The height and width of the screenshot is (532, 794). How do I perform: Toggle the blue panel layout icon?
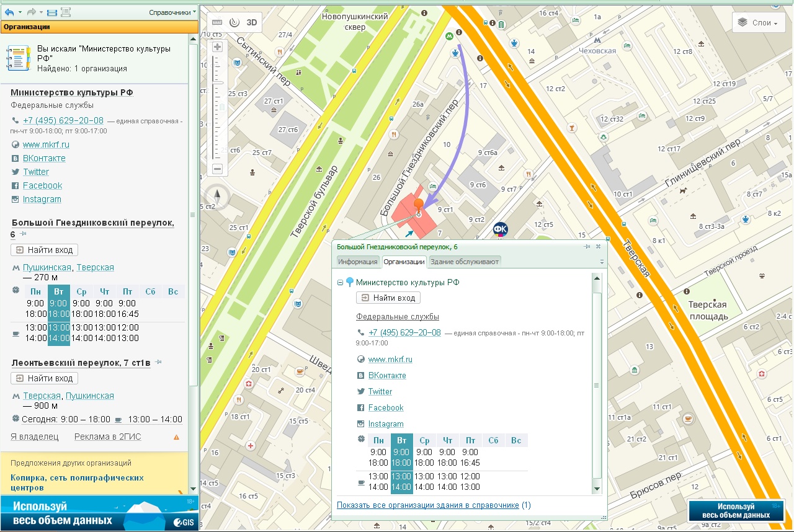52,12
